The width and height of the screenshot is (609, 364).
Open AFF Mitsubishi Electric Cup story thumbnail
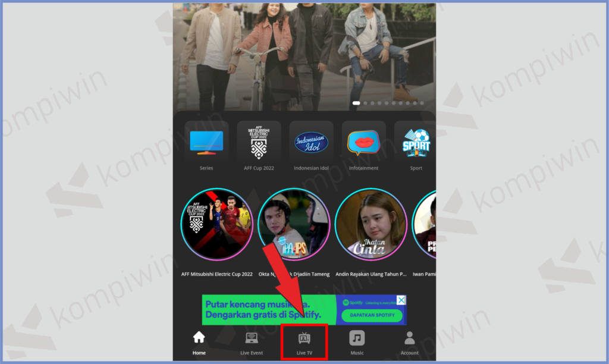[216, 224]
